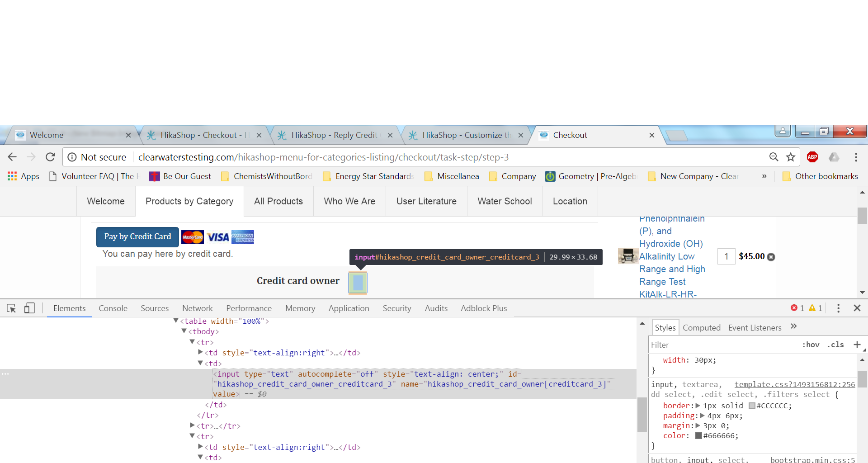Open template.css source link in Styles
This screenshot has width=868, height=463.
tap(794, 384)
